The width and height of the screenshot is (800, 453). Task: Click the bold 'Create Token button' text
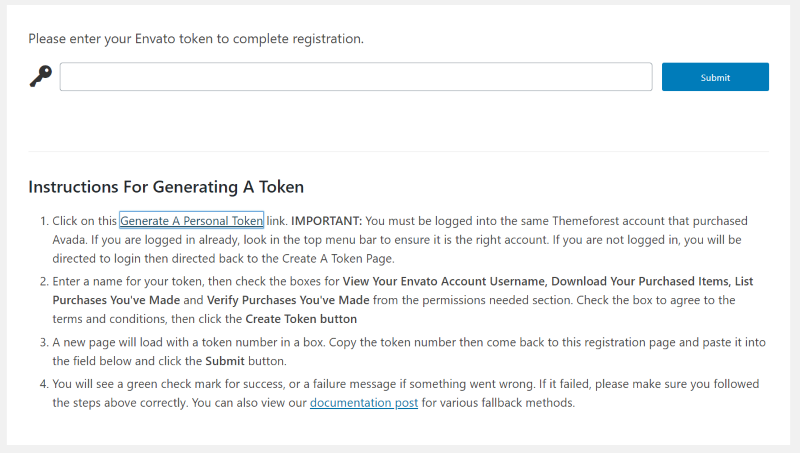tap(301, 319)
